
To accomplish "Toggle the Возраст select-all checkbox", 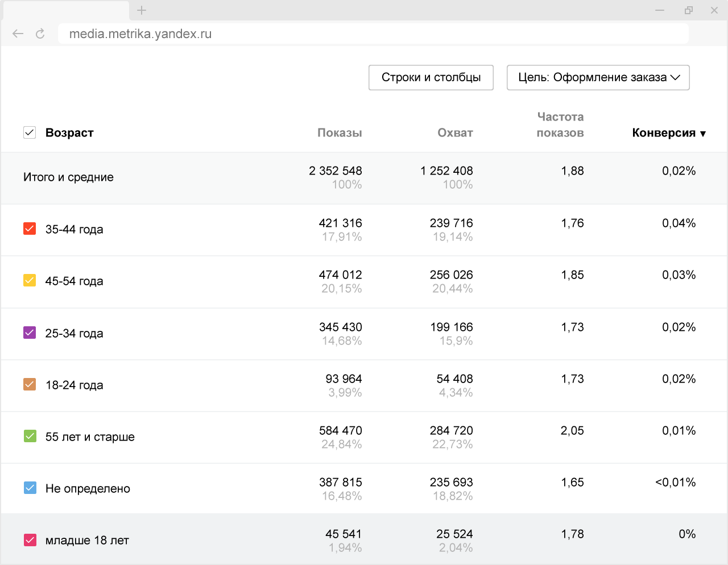I will (x=30, y=132).
